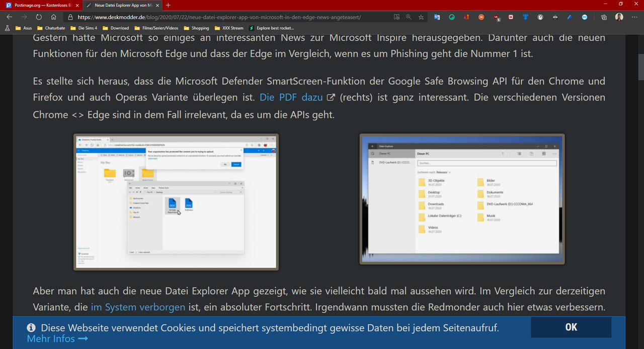This screenshot has width=644, height=349.
Task: Open the orange IG extension
Action: pos(481,17)
